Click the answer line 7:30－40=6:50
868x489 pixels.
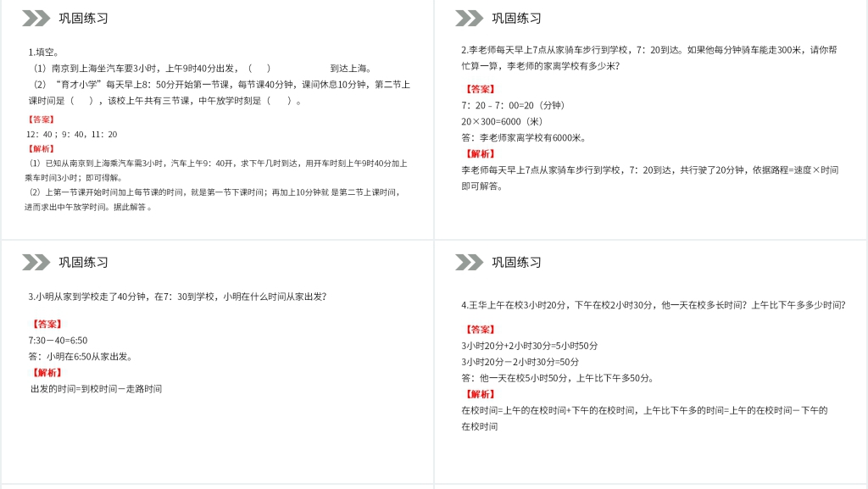[x=58, y=340]
